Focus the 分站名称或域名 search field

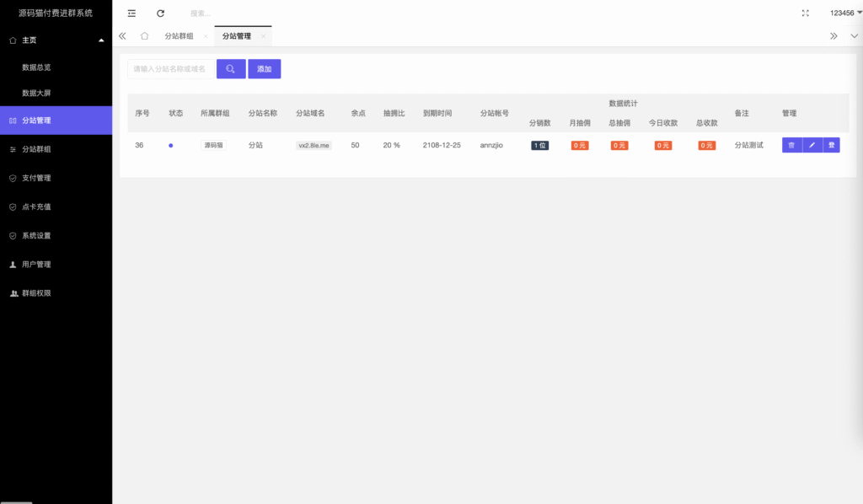(169, 69)
